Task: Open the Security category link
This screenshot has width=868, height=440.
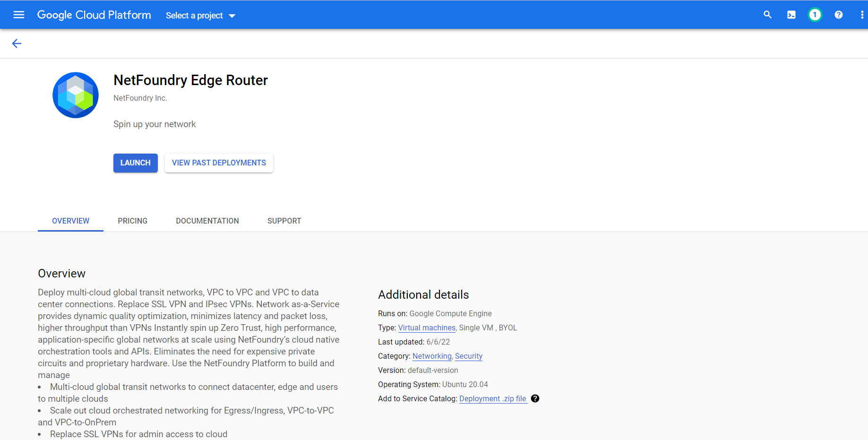Action: (469, 356)
